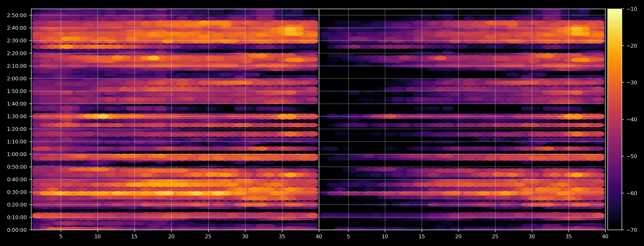Click x-axis label 10 of left heatmap
This screenshot has height=246, width=644.
(x=97, y=236)
